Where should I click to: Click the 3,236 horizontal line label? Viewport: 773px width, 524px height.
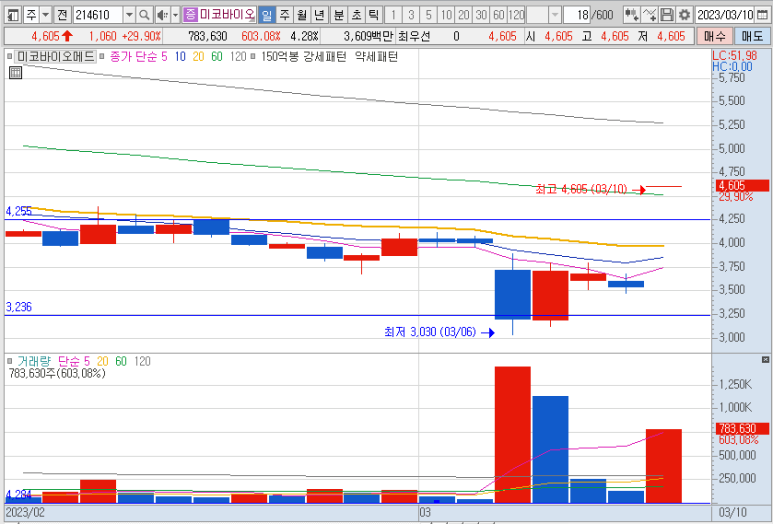click(x=19, y=307)
